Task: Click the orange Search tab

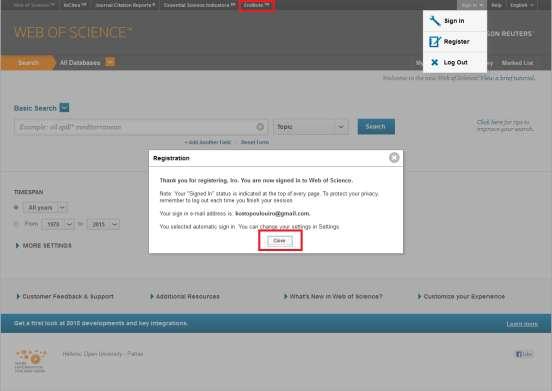Action: click(28, 63)
